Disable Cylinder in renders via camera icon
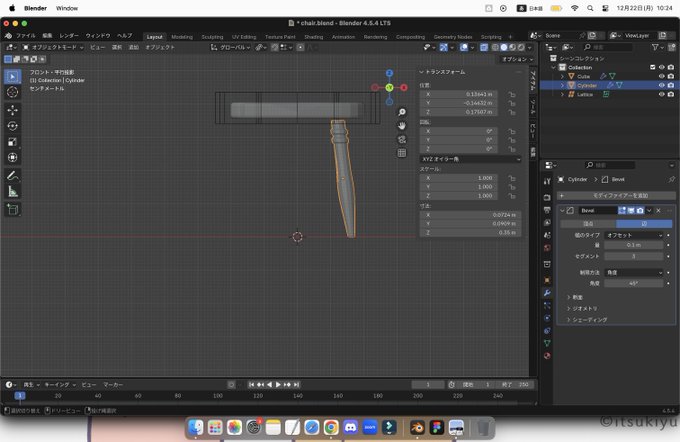 pos(671,85)
